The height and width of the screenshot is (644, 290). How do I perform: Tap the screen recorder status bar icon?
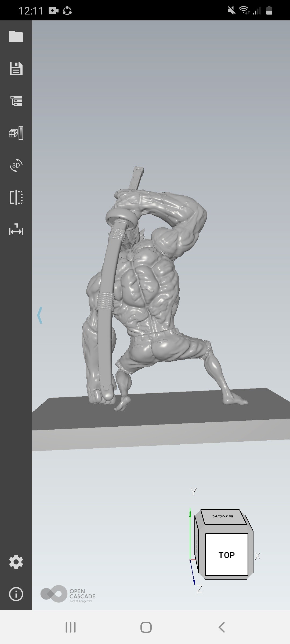(x=54, y=11)
